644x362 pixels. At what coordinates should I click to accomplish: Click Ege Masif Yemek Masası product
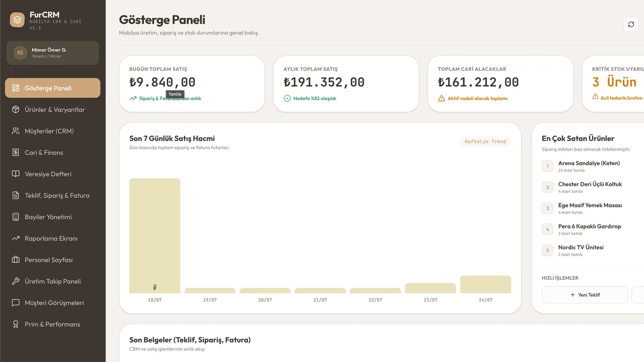point(590,205)
